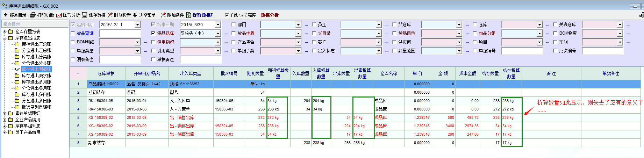The height and width of the screenshot is (158, 644).
Task: Toggle the 自动调节高度 checkbox
Action: coord(227,15)
